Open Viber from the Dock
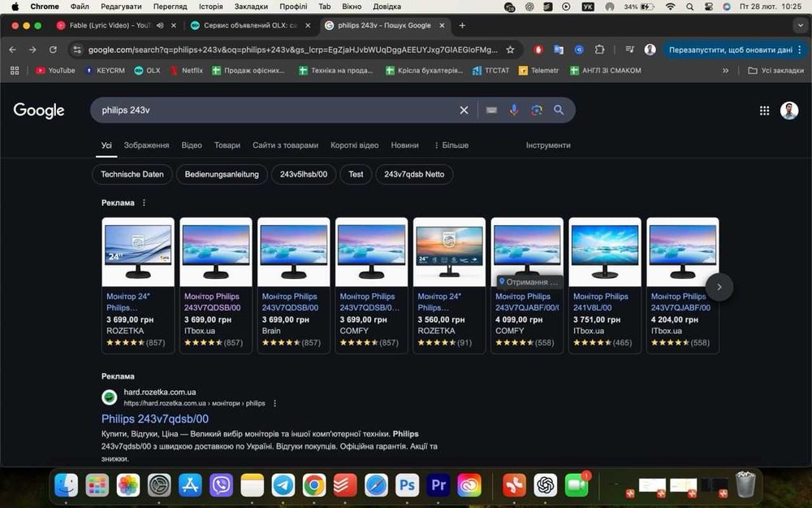This screenshot has width=812, height=508. tap(221, 485)
